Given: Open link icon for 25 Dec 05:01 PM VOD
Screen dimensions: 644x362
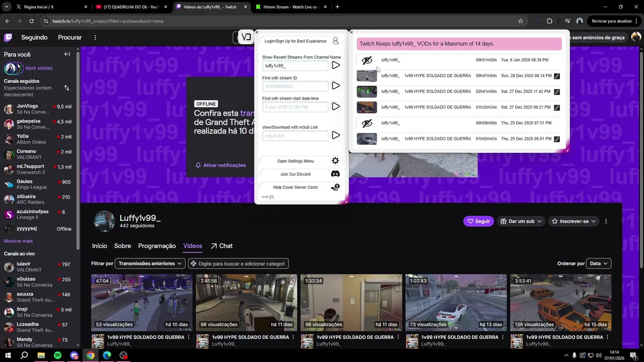Looking at the screenshot, I should coord(557,139).
